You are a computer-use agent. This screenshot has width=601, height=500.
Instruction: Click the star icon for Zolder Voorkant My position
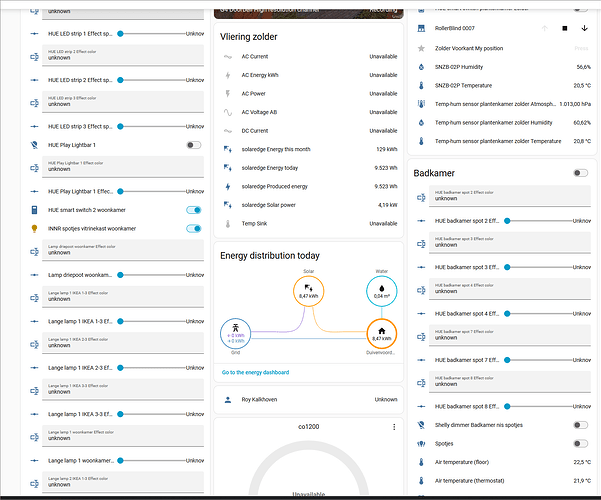tap(421, 48)
